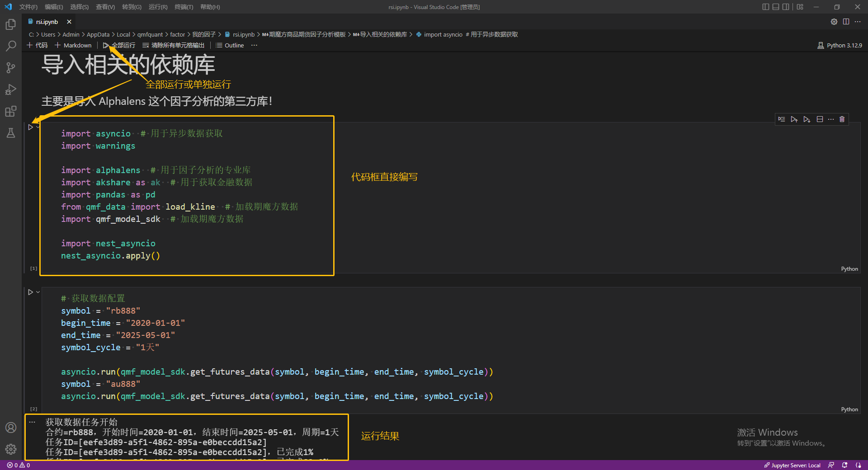The image size is (868, 470).
Task: Split the cell using cell toolbar
Action: 820,119
